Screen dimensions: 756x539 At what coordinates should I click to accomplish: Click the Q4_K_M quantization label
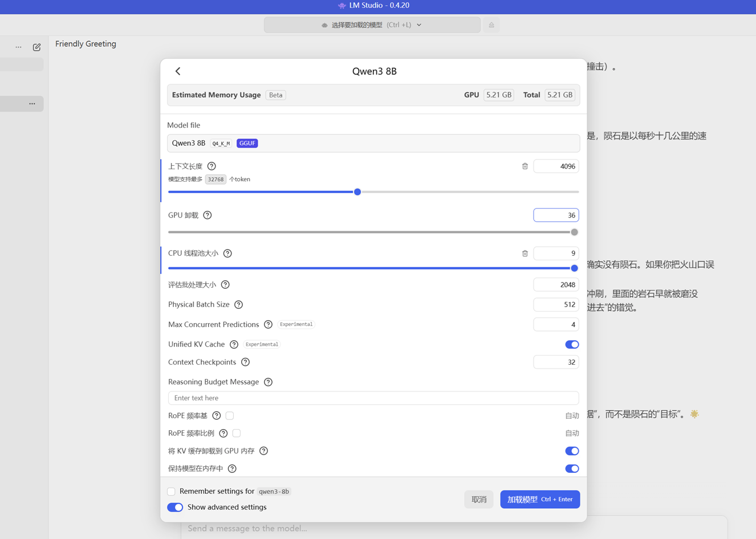221,144
